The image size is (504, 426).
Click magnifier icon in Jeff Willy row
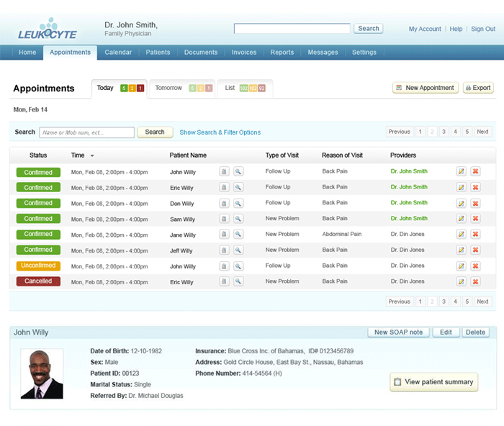tap(238, 250)
